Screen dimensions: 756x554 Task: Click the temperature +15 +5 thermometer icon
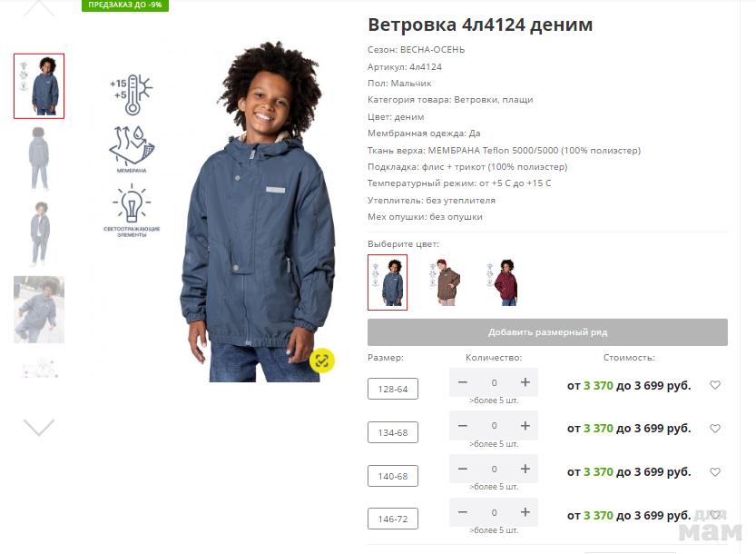131,94
